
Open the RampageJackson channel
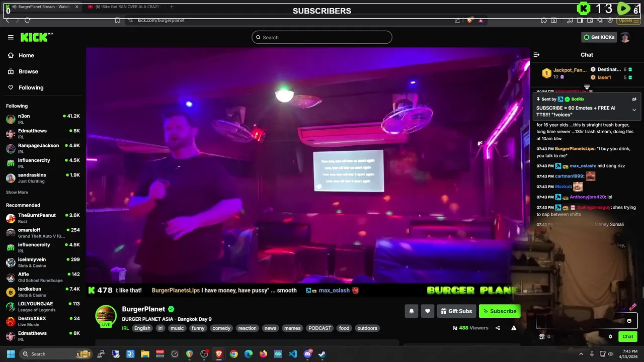point(43,148)
